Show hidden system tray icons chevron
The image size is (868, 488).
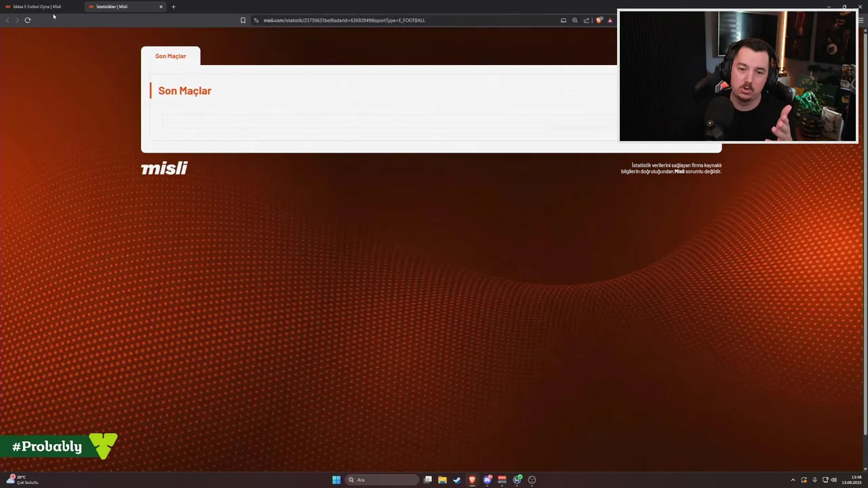[x=793, y=480]
